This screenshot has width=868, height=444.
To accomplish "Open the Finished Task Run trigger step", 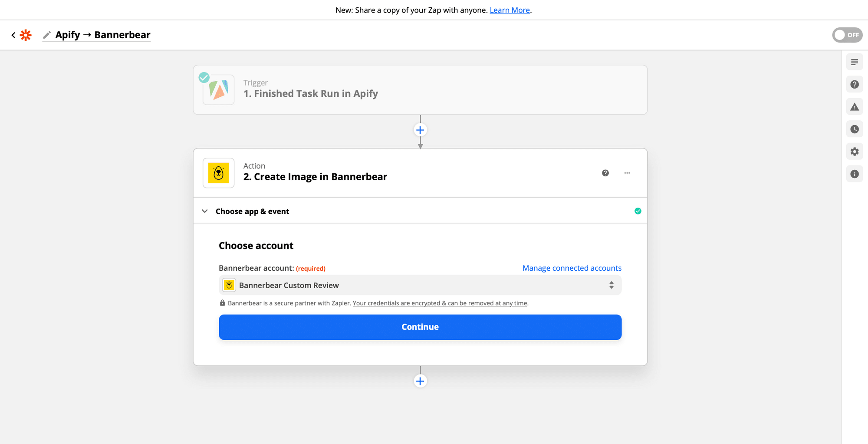I will (420, 90).
